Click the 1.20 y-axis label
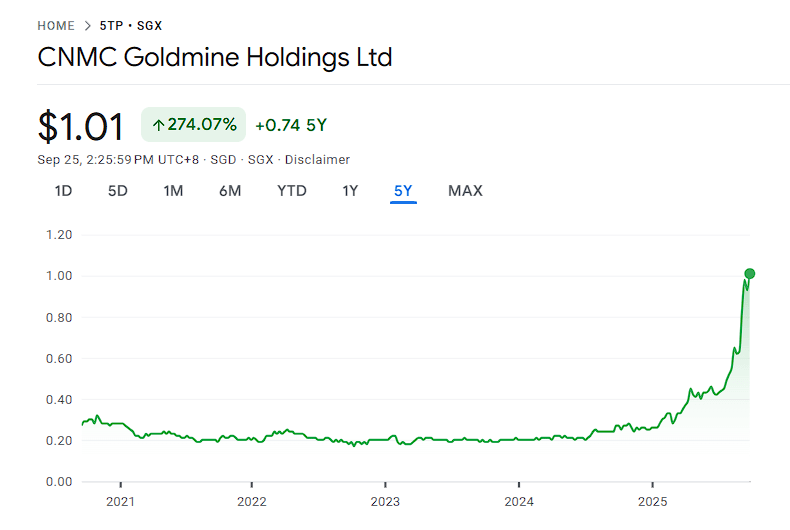The height and width of the screenshot is (530, 790). click(x=59, y=235)
